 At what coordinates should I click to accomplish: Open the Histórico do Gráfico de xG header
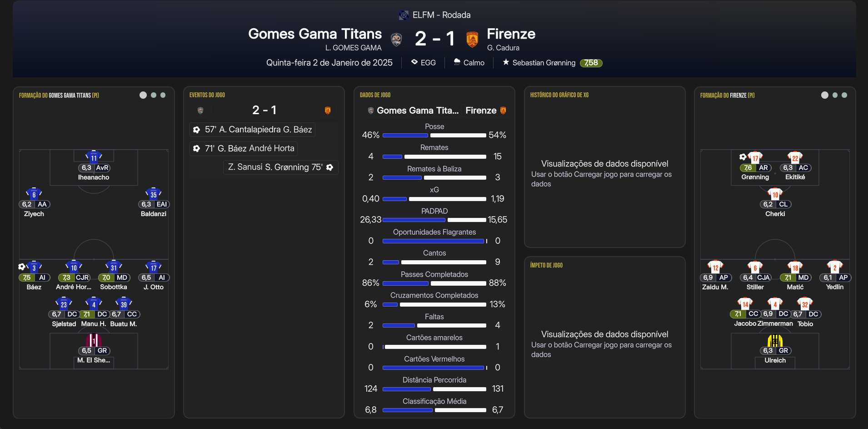pyautogui.click(x=559, y=95)
